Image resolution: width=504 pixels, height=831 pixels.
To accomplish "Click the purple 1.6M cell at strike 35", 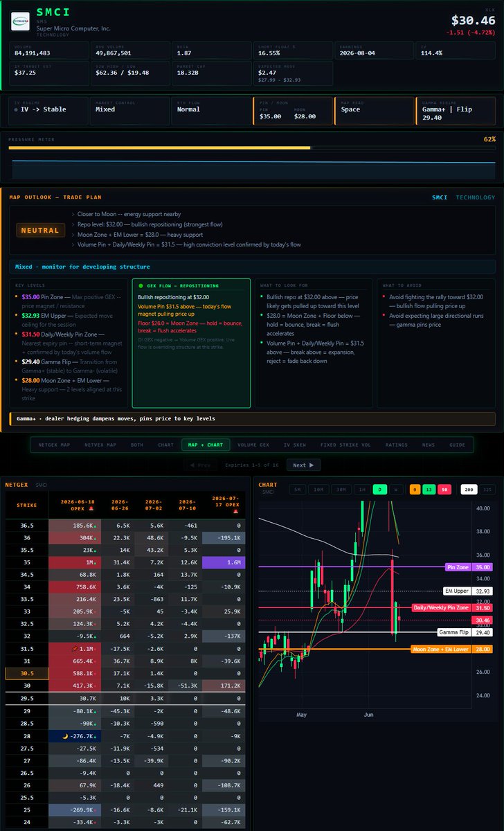I will click(x=222, y=561).
